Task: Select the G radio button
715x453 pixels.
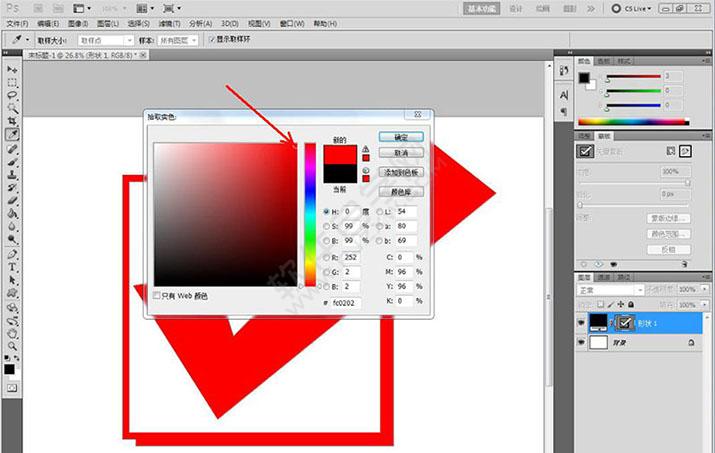Action: pyautogui.click(x=326, y=272)
